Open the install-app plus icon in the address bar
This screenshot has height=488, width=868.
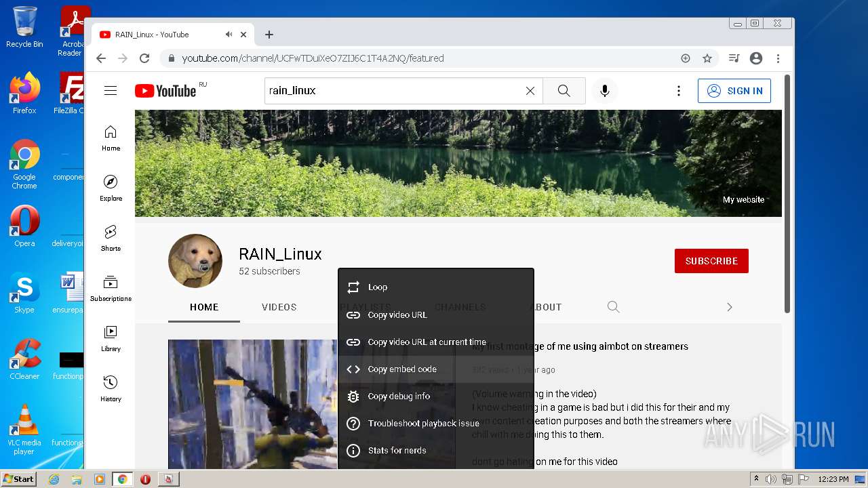tap(686, 58)
